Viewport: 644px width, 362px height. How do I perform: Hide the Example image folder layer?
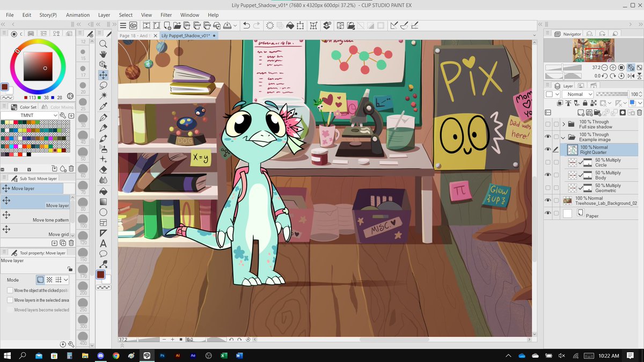548,137
